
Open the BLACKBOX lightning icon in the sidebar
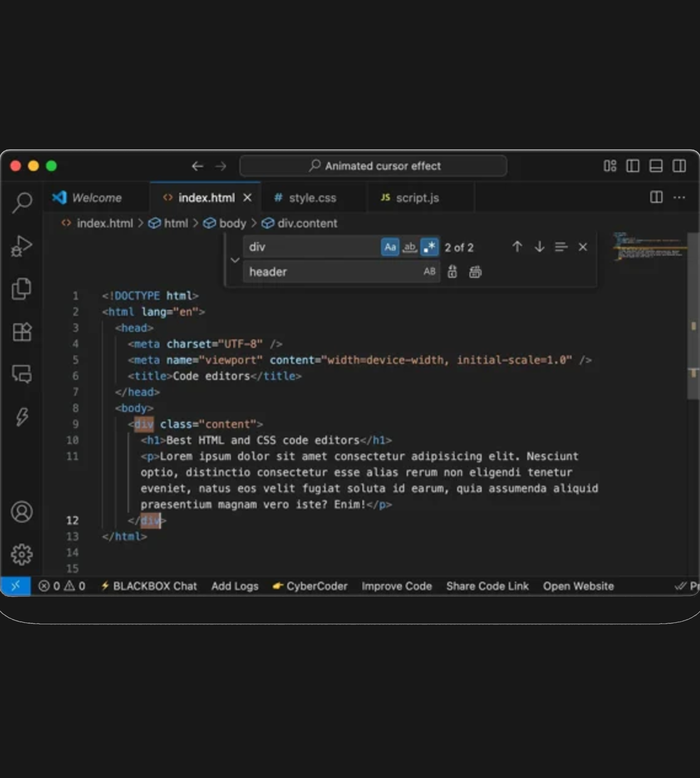click(x=22, y=417)
